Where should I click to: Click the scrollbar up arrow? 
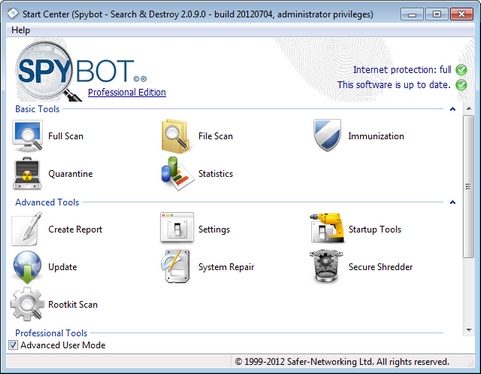[x=469, y=109]
